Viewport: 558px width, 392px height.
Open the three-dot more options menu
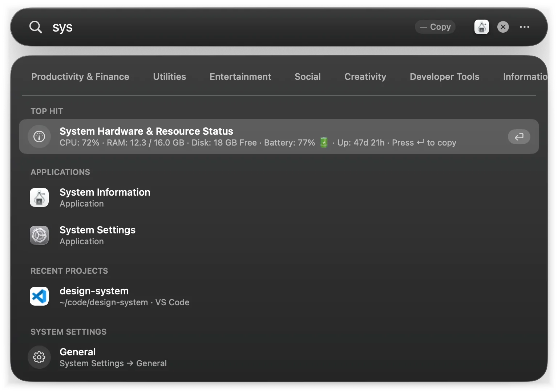524,27
